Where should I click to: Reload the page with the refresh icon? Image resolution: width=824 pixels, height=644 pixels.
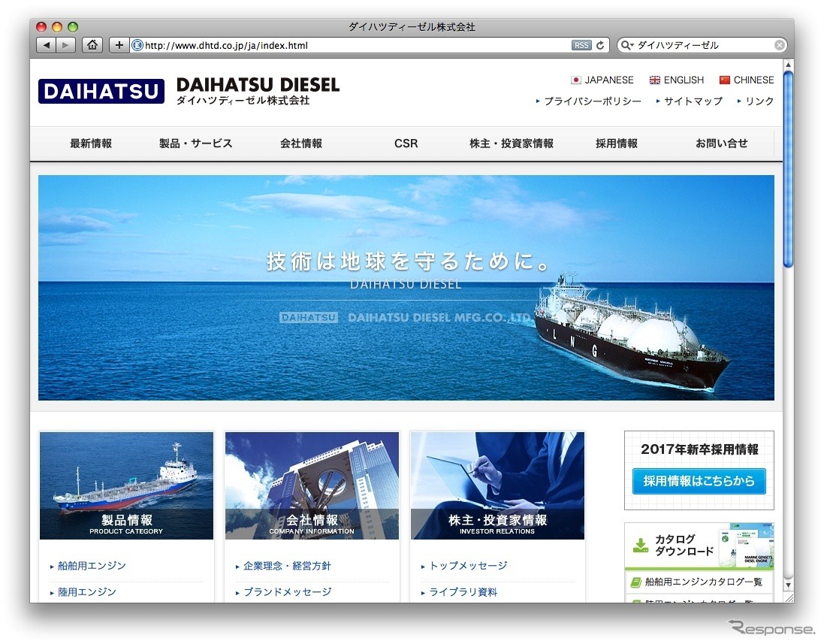click(x=600, y=45)
